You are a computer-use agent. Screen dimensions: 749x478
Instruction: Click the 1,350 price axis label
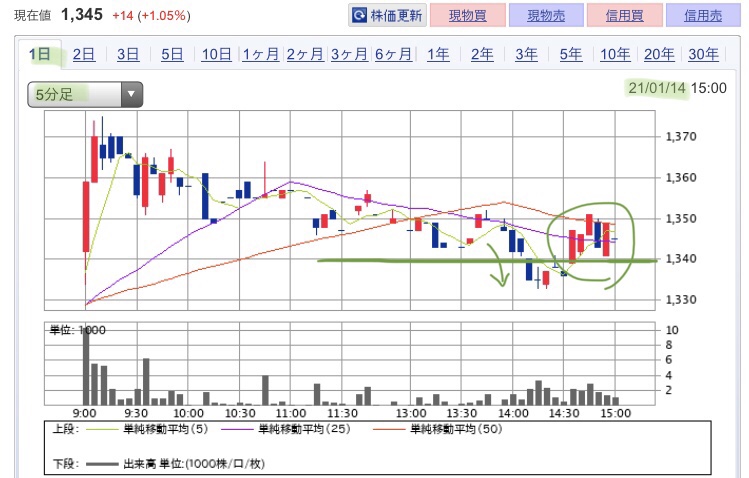point(681,219)
